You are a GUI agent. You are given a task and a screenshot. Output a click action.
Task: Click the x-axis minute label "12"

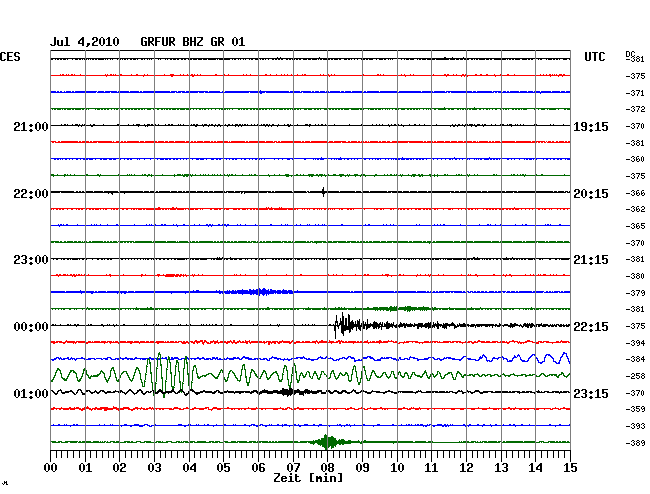(466, 468)
